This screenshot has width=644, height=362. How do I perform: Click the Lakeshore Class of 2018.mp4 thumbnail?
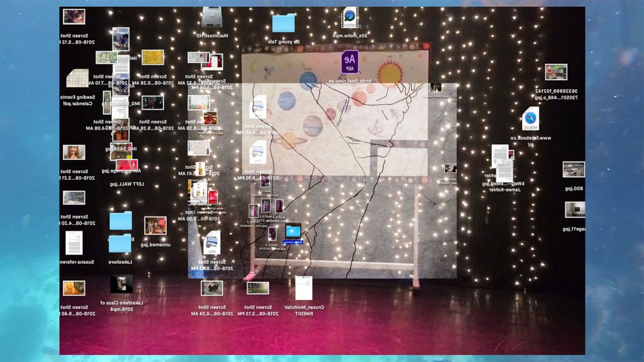coord(121,284)
